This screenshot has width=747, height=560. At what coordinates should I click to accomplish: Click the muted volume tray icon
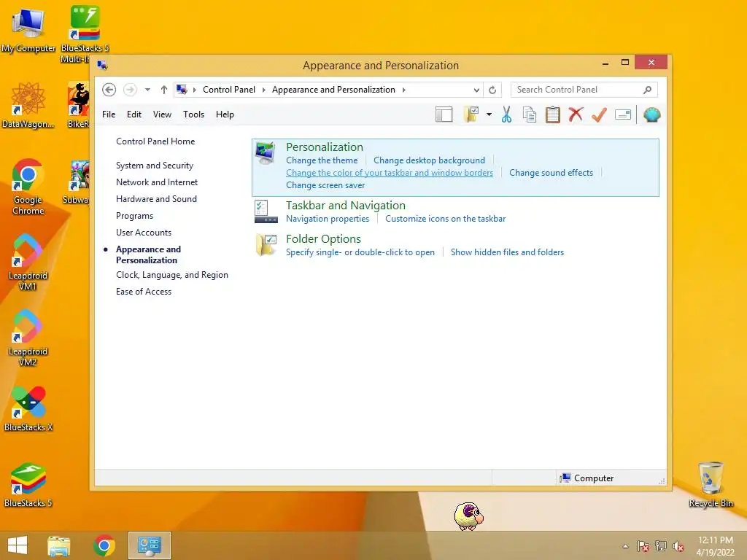678,546
